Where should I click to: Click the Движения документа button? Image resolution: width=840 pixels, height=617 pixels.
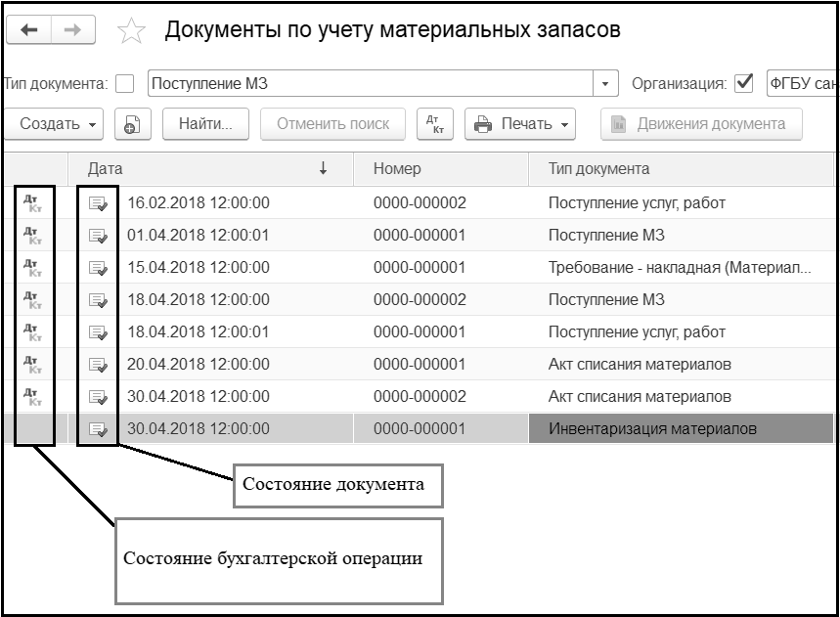[x=701, y=124]
